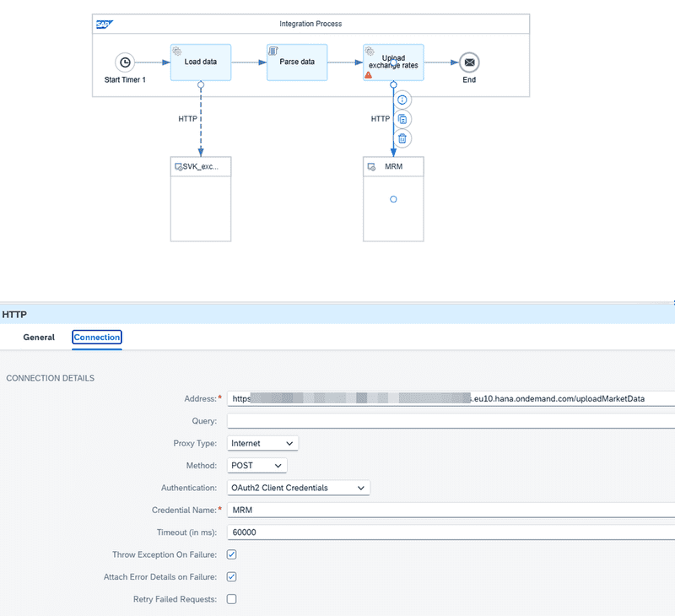Switch to the General tab

point(39,337)
